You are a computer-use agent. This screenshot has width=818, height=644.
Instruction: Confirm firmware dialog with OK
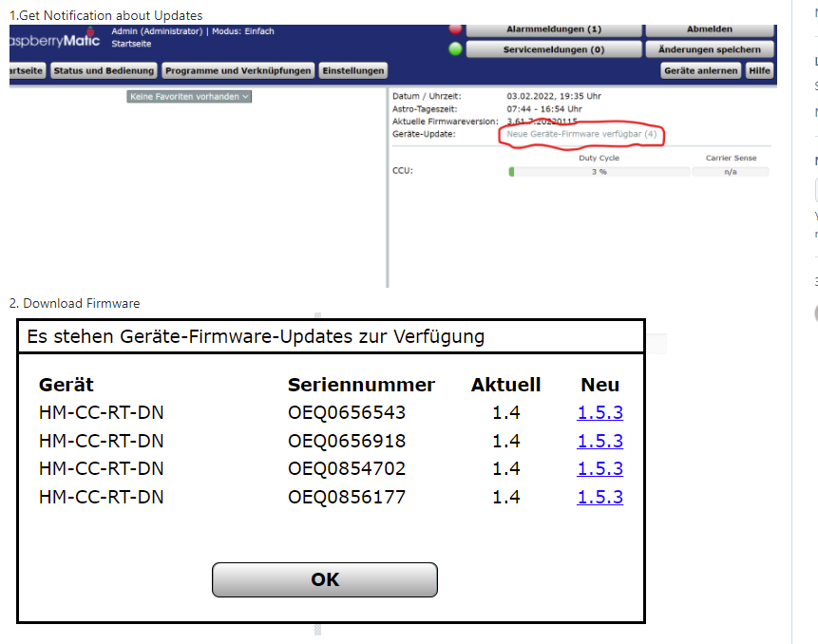point(325,579)
